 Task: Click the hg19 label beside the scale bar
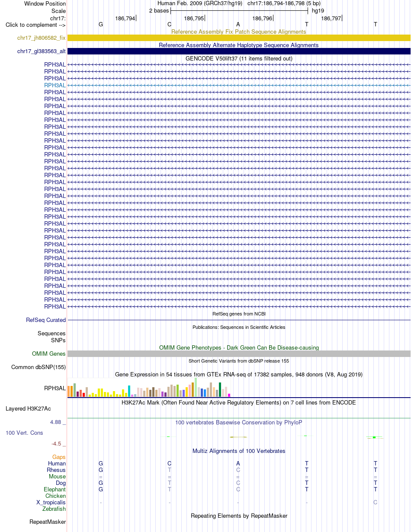tap(318, 11)
